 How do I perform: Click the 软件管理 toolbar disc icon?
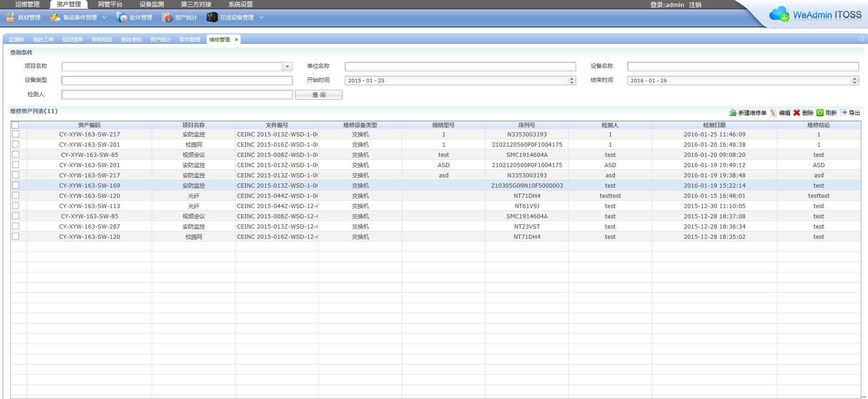pyautogui.click(x=122, y=17)
